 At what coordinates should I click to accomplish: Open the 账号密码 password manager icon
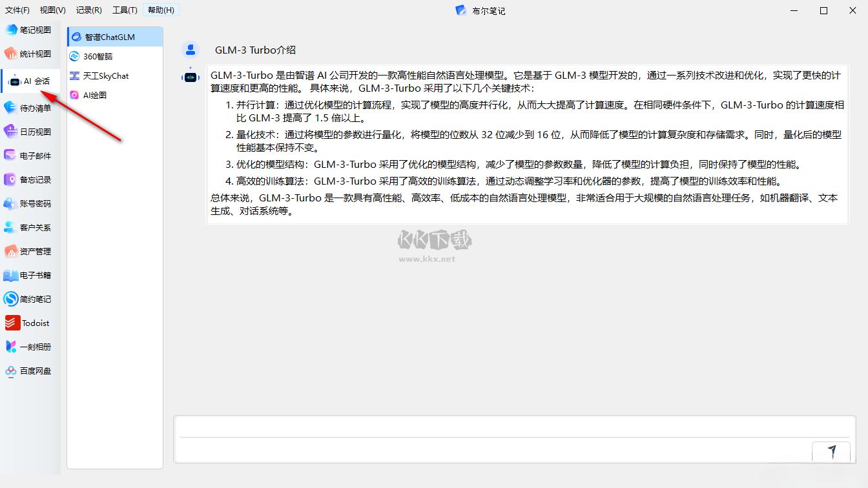[10, 203]
